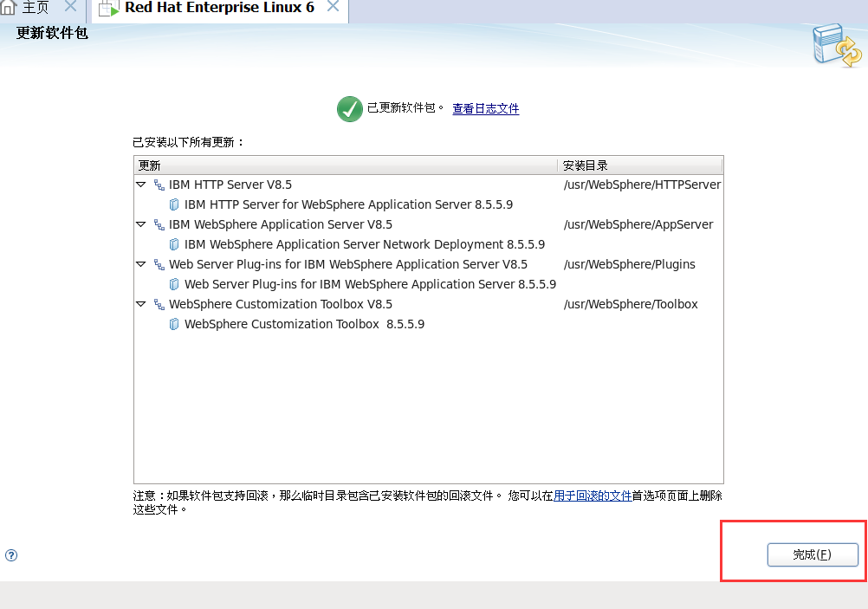Viewport: 868px width, 609px height.
Task: Collapse the Web Server Plug-ins V8.5 node
Action: tap(140, 264)
